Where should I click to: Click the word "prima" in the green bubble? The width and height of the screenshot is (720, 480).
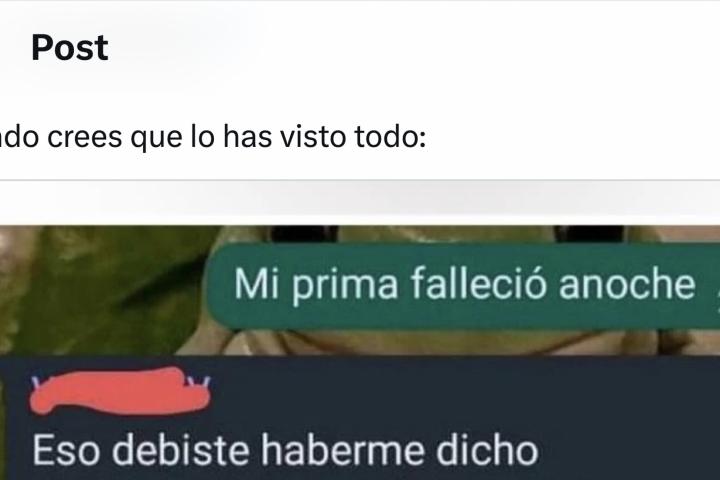pos(344,285)
